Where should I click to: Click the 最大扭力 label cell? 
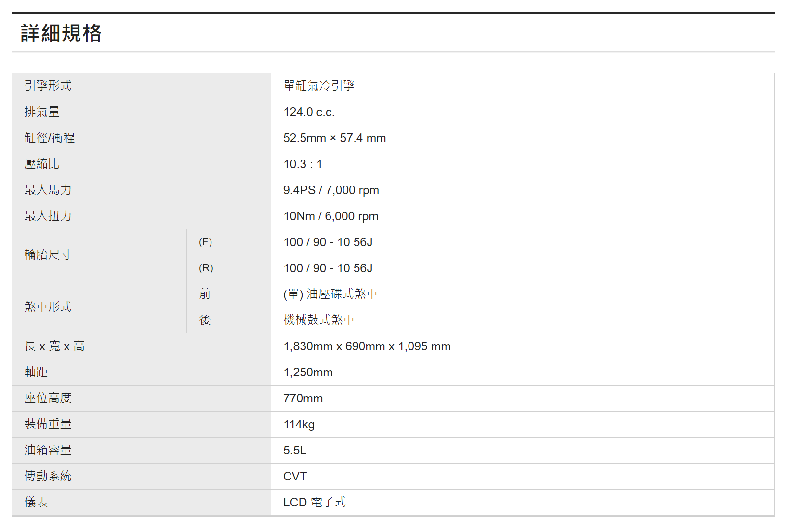(x=48, y=216)
